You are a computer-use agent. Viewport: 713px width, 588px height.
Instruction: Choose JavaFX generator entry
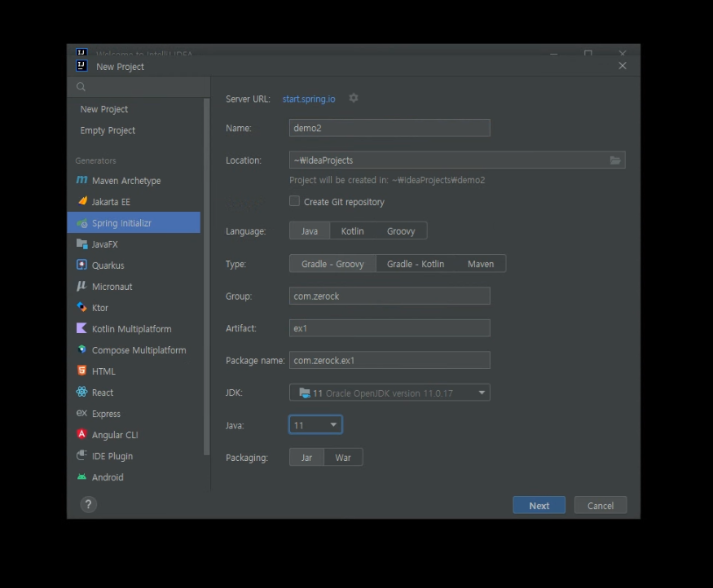134,244
